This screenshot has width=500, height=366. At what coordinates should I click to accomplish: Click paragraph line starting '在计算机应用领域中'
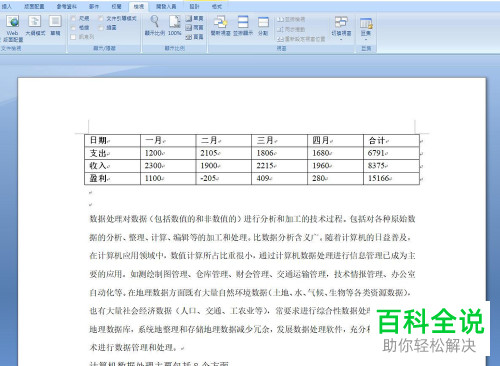[252, 256]
